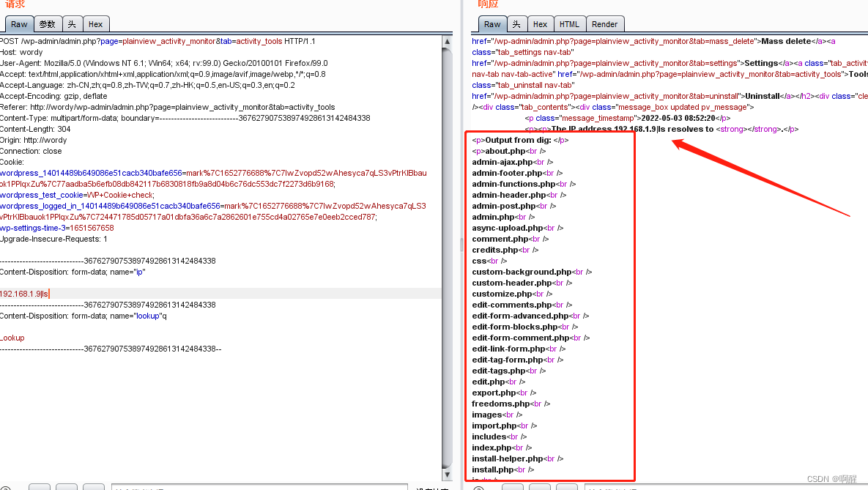
Task: Click the Referer header line
Action: pyautogui.click(x=168, y=108)
